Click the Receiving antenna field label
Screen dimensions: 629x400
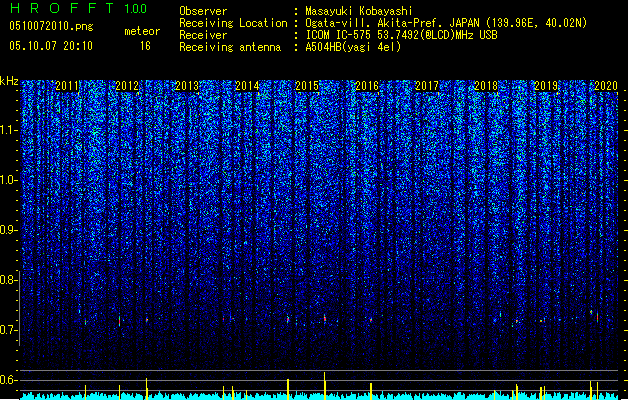pos(230,47)
